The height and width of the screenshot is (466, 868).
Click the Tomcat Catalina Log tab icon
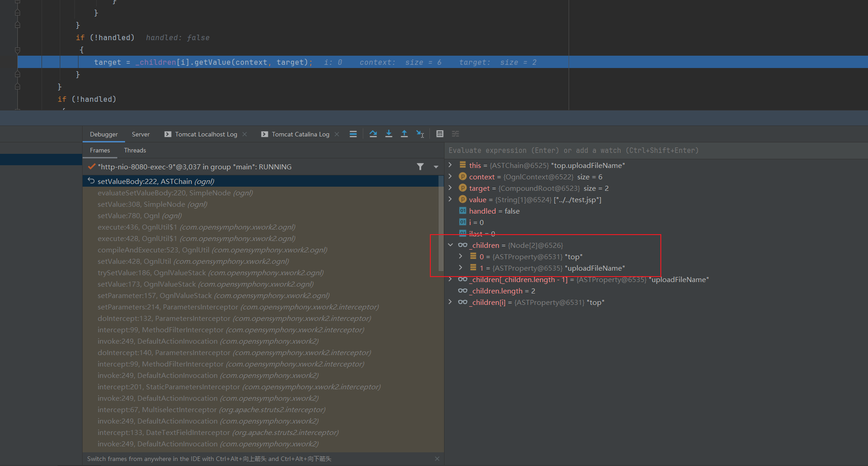click(265, 134)
